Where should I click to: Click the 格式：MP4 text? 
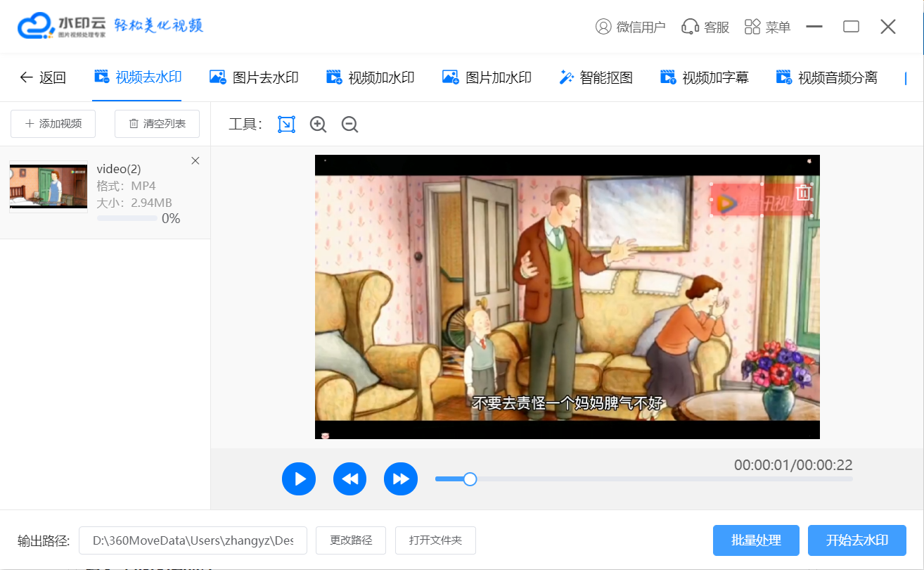pos(126,186)
